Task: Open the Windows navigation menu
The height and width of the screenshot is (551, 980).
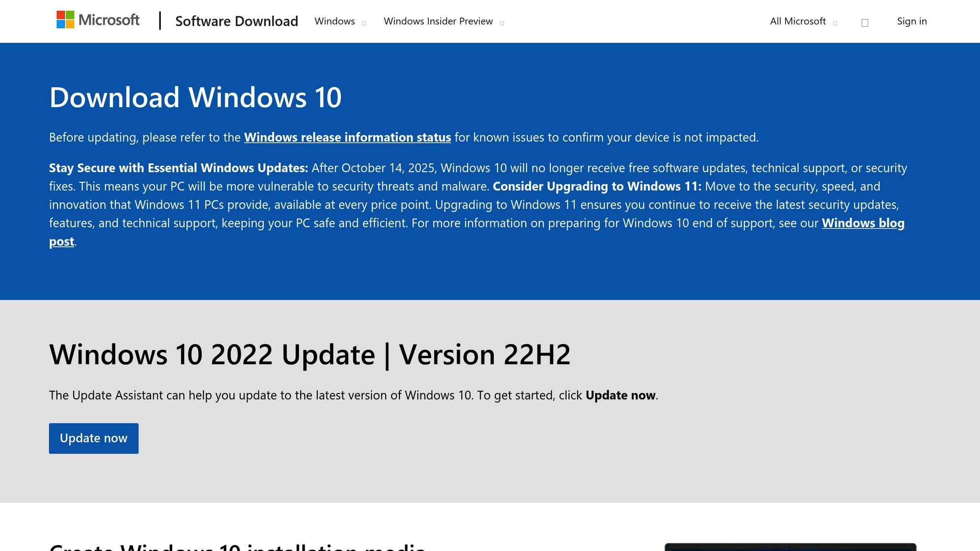Action: click(334, 21)
